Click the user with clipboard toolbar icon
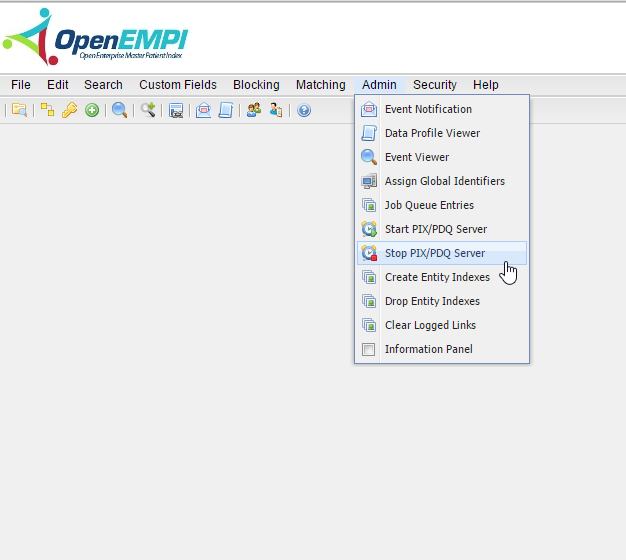 (x=276, y=110)
